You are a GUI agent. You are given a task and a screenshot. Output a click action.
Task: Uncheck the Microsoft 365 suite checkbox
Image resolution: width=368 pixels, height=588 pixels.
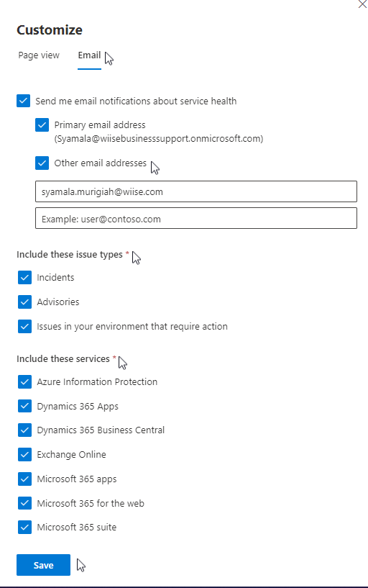24,528
